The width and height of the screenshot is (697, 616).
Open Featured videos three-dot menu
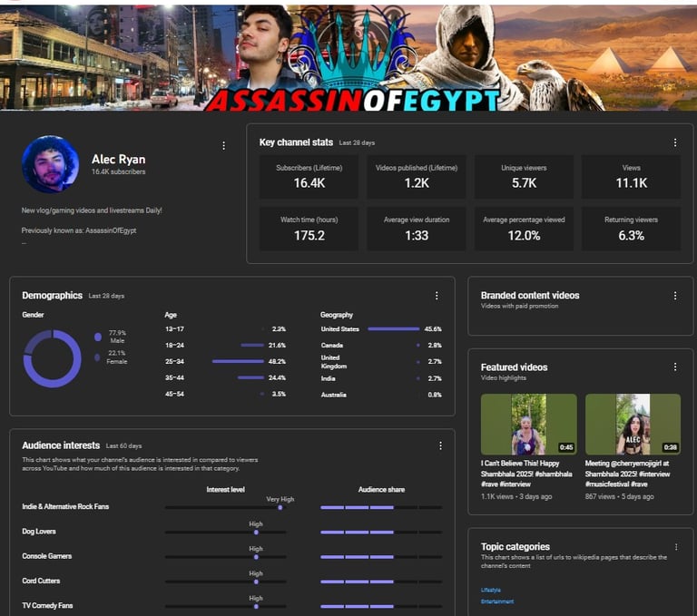coord(675,367)
